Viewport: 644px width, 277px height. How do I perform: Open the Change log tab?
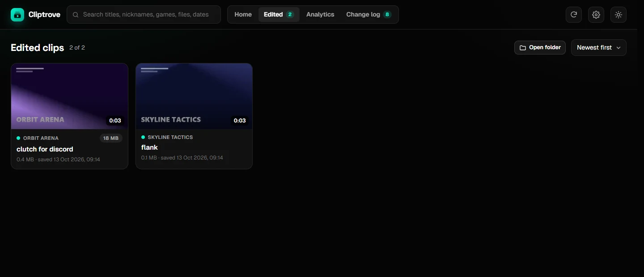(x=369, y=15)
